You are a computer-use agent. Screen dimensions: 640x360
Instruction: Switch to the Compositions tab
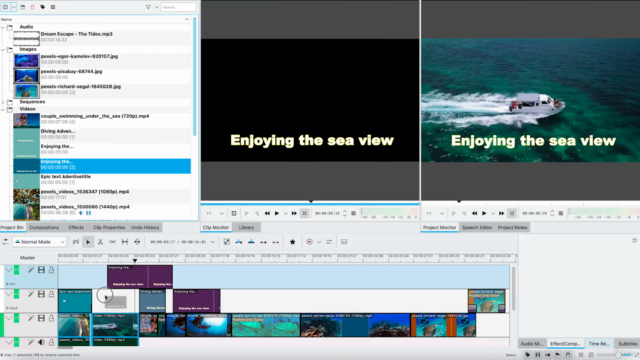click(44, 227)
